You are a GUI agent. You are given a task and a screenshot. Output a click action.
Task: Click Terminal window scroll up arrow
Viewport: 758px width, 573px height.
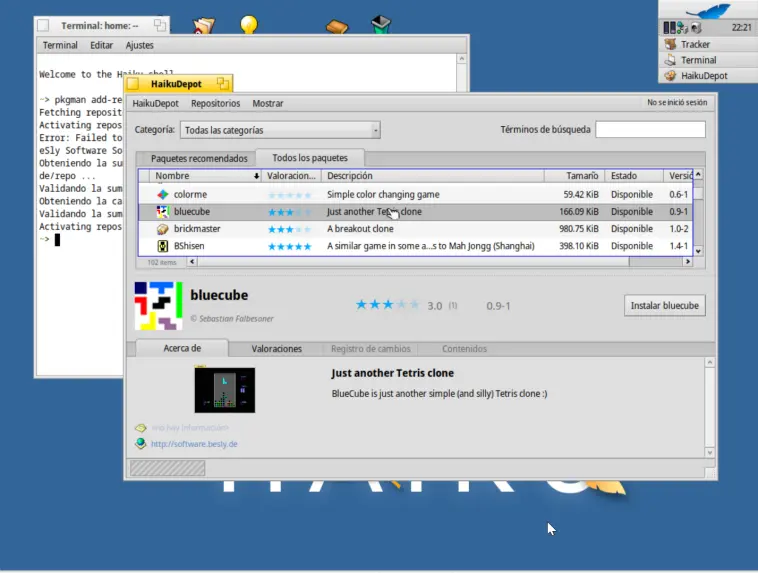[462, 59]
